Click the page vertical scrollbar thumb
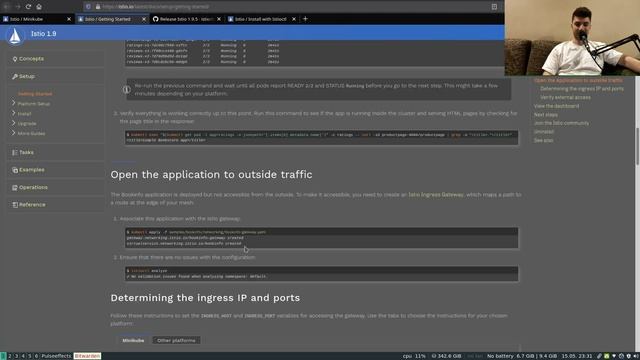640x360 pixels. (637, 147)
